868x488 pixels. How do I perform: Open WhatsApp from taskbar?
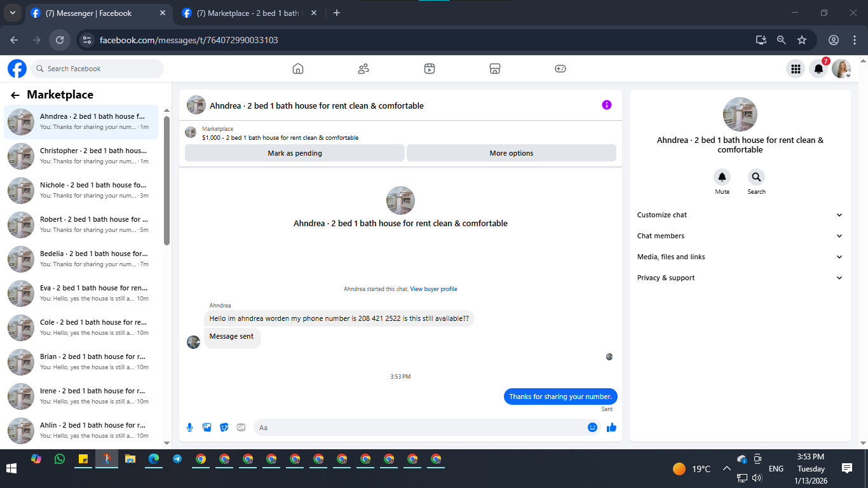60,459
